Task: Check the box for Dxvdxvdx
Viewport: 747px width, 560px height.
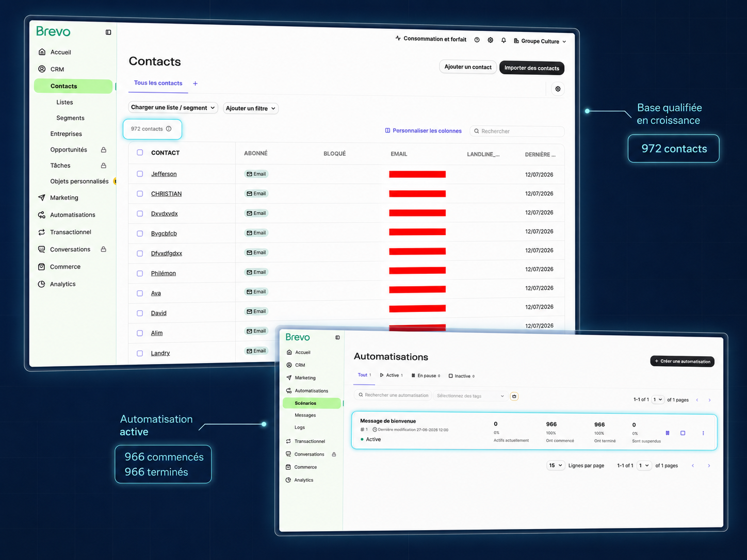Action: [x=140, y=213]
